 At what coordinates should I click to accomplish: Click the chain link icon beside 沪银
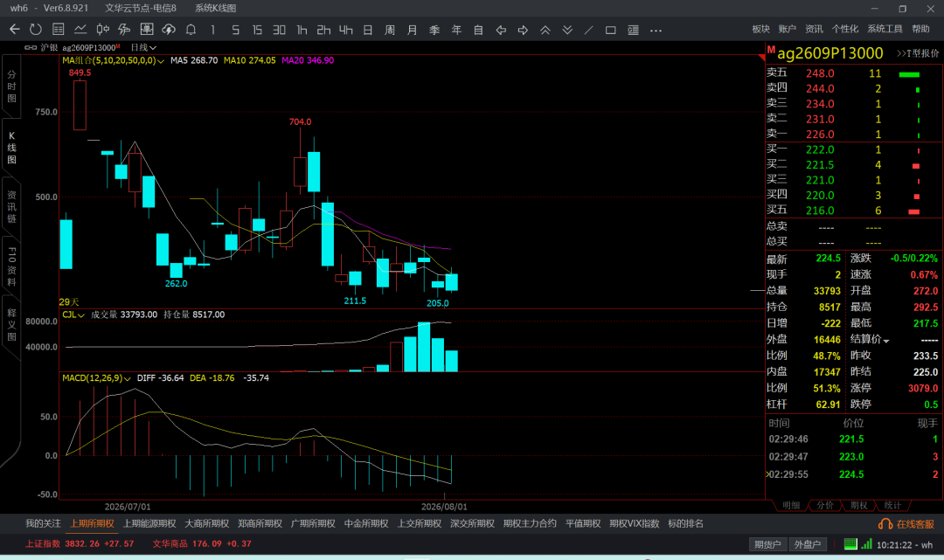point(30,47)
